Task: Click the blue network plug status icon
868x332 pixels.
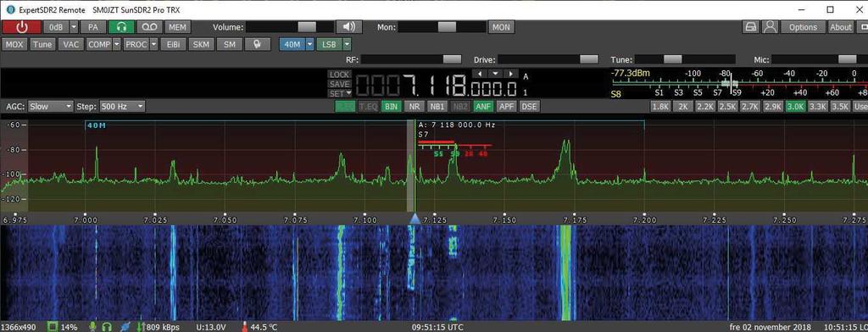Action: pos(125,327)
